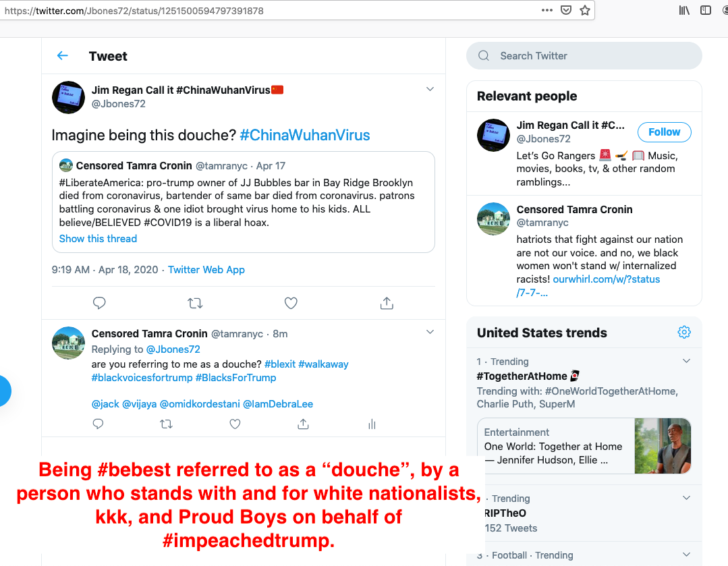Image resolution: width=728 pixels, height=566 pixels.
Task: Click the Show this thread link
Action: tap(98, 239)
